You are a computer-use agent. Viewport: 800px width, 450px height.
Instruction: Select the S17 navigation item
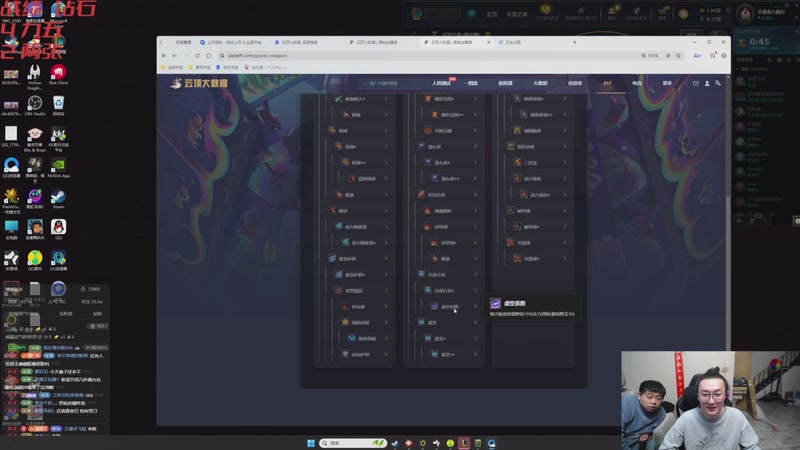coord(607,83)
